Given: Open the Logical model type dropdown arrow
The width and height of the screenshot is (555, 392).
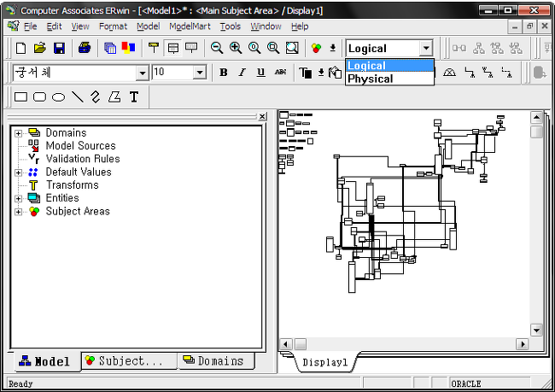Looking at the screenshot, I should pyautogui.click(x=426, y=48).
